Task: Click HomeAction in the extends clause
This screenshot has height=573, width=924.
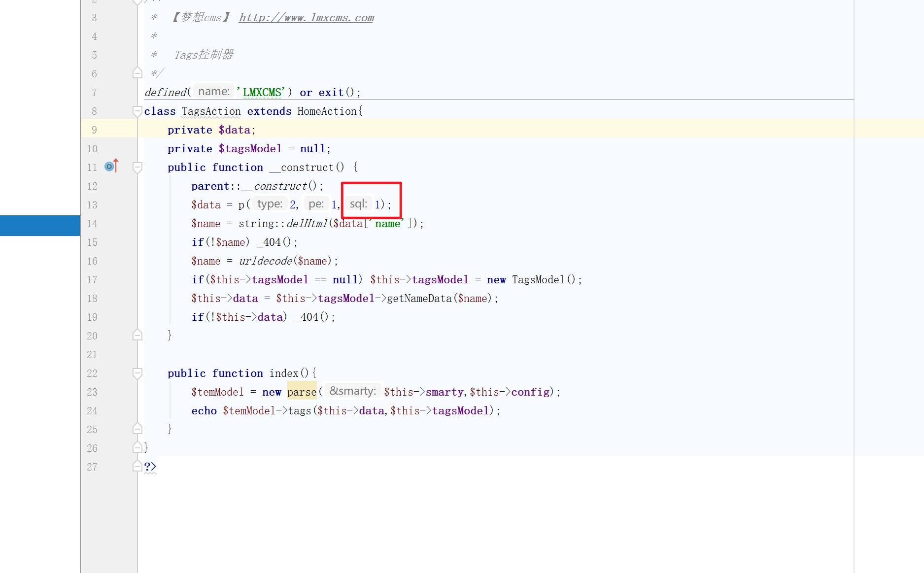Action: point(327,111)
